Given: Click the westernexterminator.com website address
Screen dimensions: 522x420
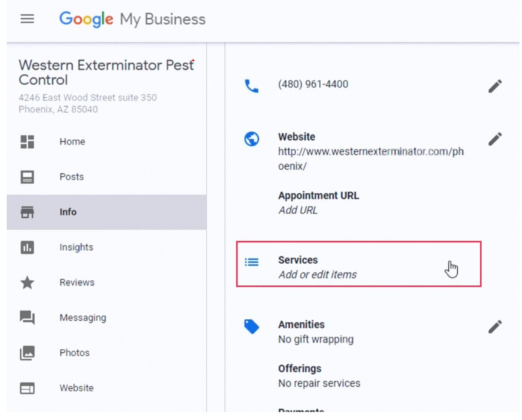Looking at the screenshot, I should pos(371,159).
